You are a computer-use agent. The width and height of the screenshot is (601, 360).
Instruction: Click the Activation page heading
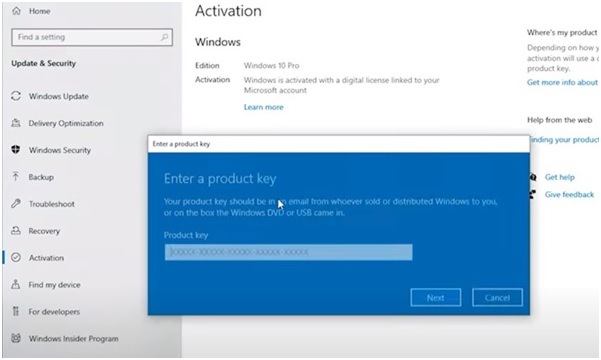228,11
